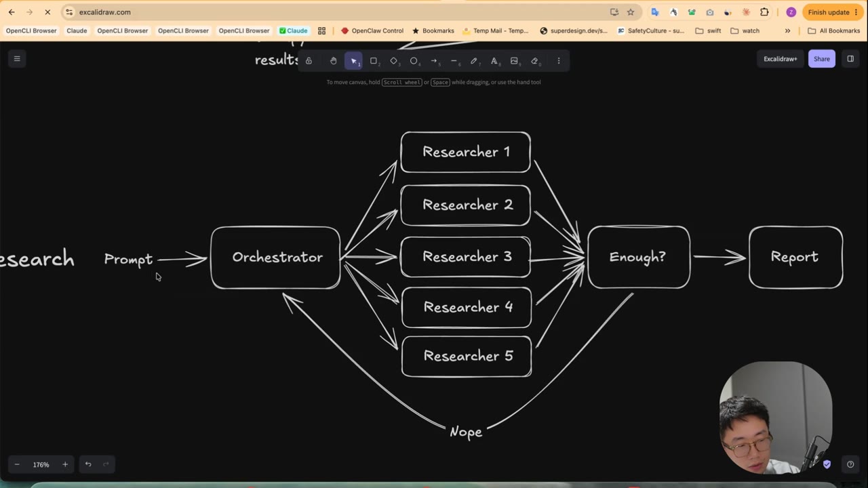Viewport: 868px width, 488px height.
Task: Select the Report box
Action: pos(796,257)
